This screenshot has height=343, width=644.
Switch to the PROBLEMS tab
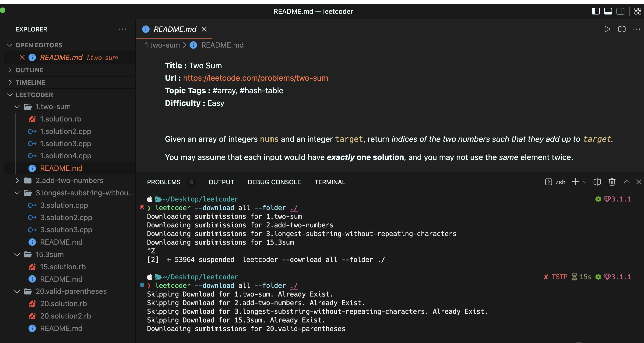click(x=163, y=182)
